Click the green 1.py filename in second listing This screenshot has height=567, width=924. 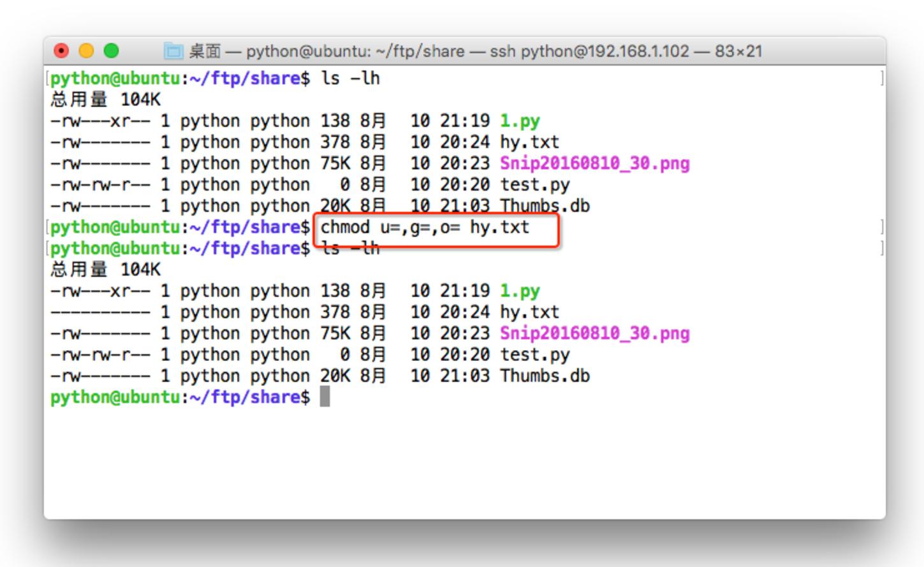(520, 291)
